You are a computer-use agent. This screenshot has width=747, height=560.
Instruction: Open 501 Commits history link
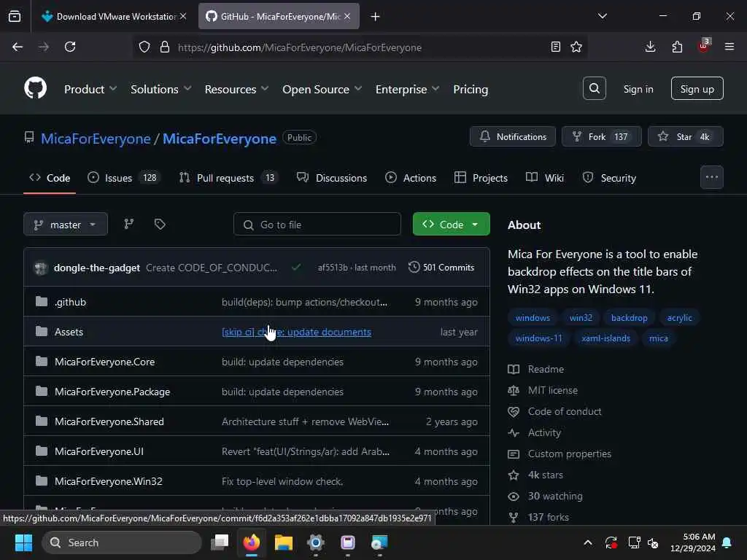(x=441, y=268)
